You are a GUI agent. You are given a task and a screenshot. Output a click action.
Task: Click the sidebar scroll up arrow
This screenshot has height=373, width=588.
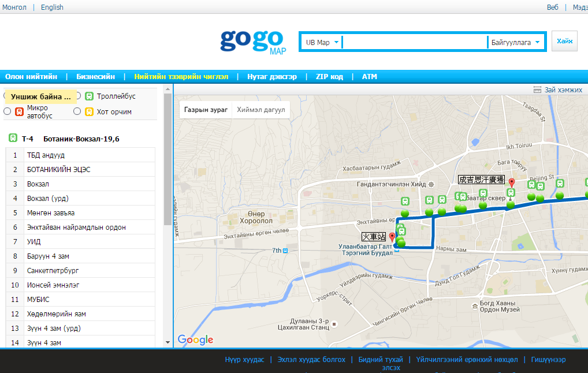pos(168,89)
